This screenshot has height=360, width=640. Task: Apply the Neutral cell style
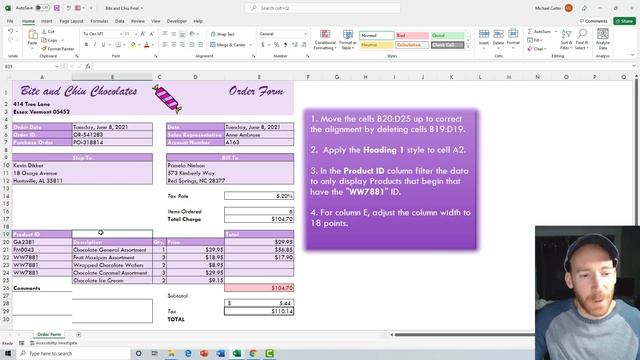[x=376, y=45]
